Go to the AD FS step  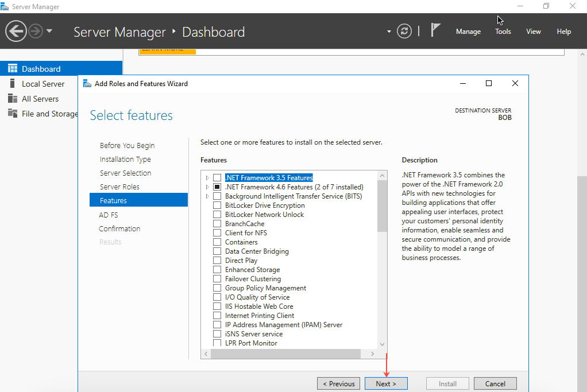click(x=108, y=215)
